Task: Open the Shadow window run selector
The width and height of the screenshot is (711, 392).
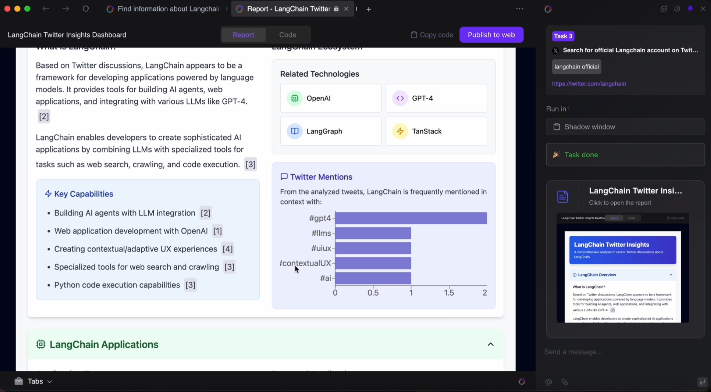Action: tap(625, 127)
